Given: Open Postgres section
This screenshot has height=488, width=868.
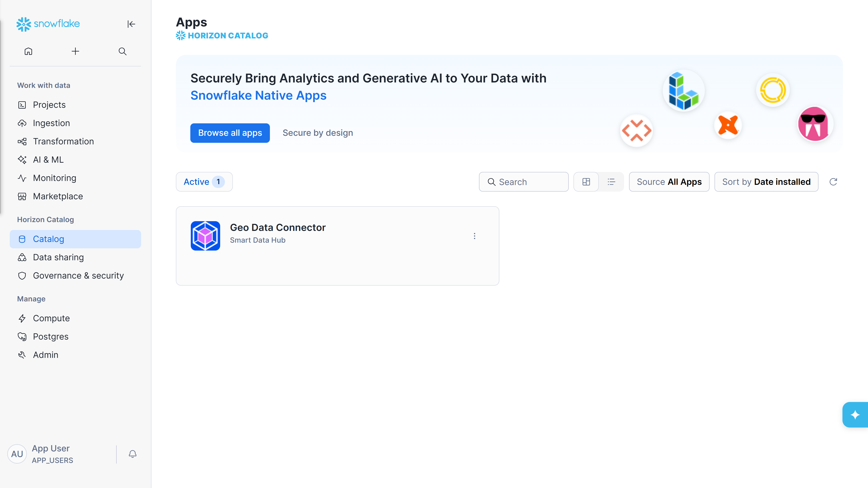Looking at the screenshot, I should [x=75, y=336].
